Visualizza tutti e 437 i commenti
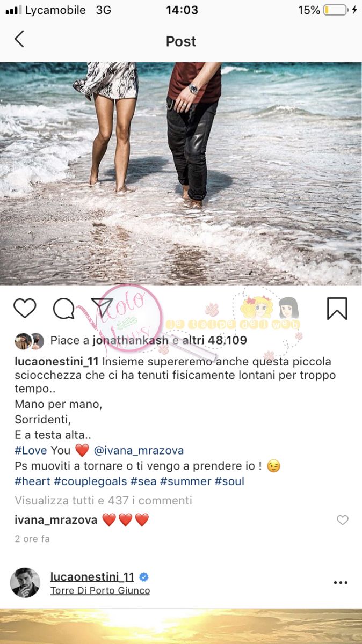 point(103,500)
